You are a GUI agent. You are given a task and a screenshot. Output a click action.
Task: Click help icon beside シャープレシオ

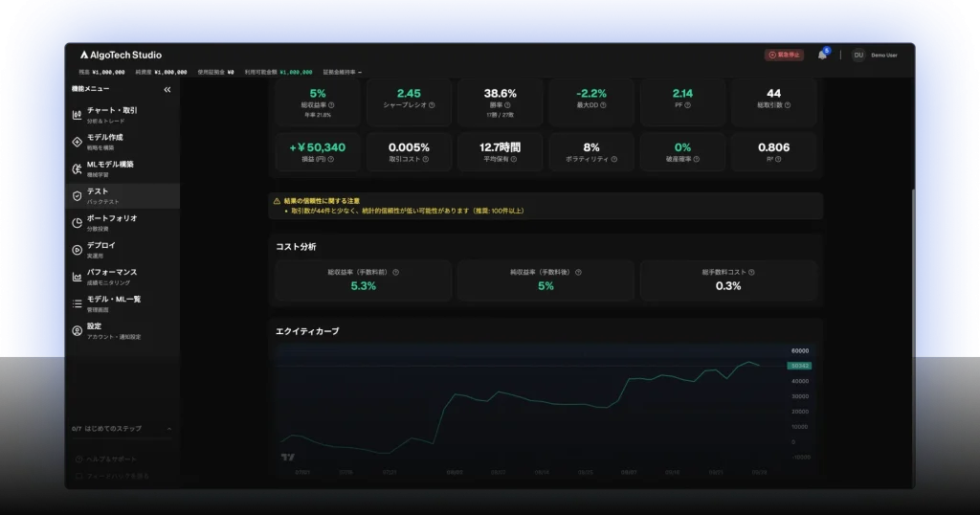[x=432, y=105]
